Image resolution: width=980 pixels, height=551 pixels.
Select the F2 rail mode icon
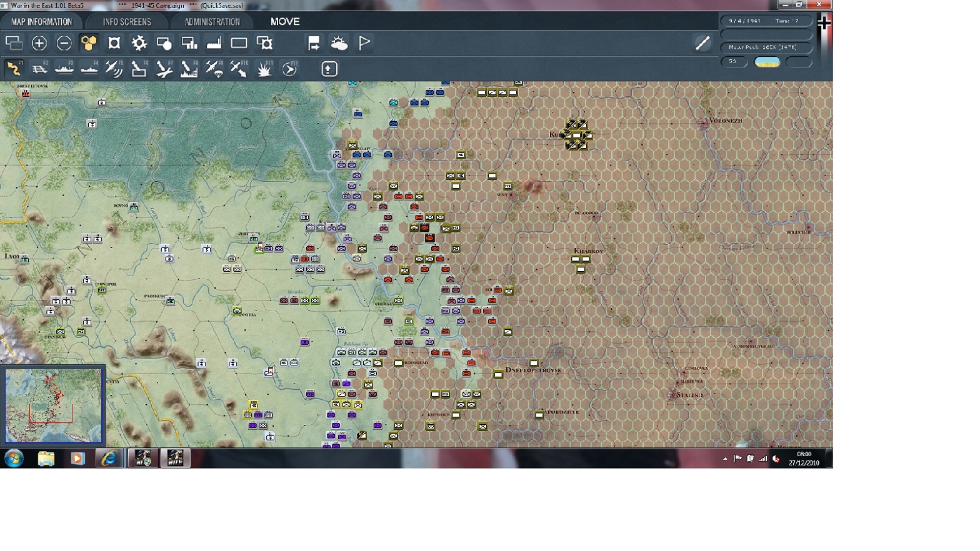(x=39, y=69)
